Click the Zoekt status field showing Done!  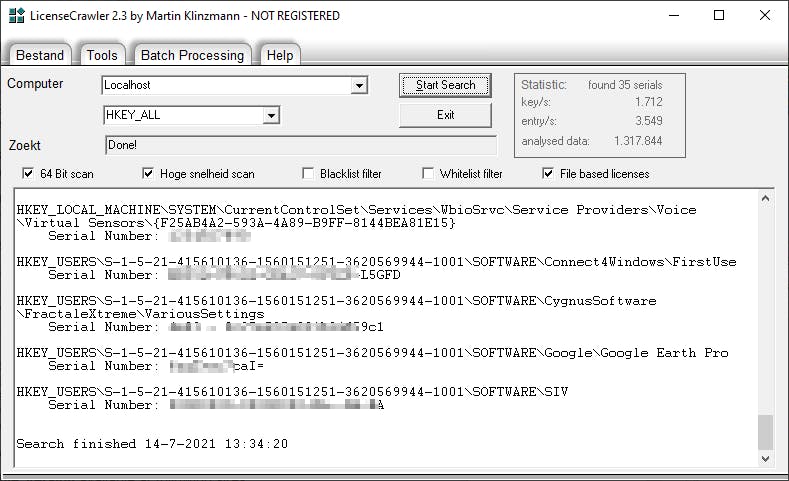click(296, 145)
